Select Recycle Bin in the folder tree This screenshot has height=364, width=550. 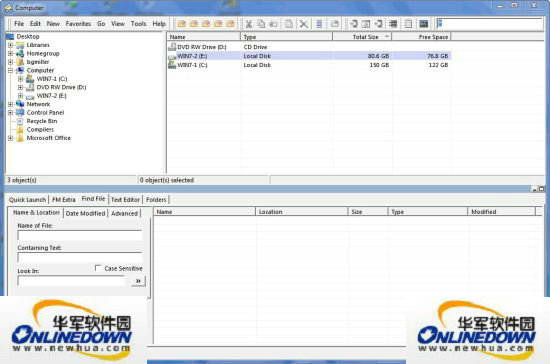(42, 121)
